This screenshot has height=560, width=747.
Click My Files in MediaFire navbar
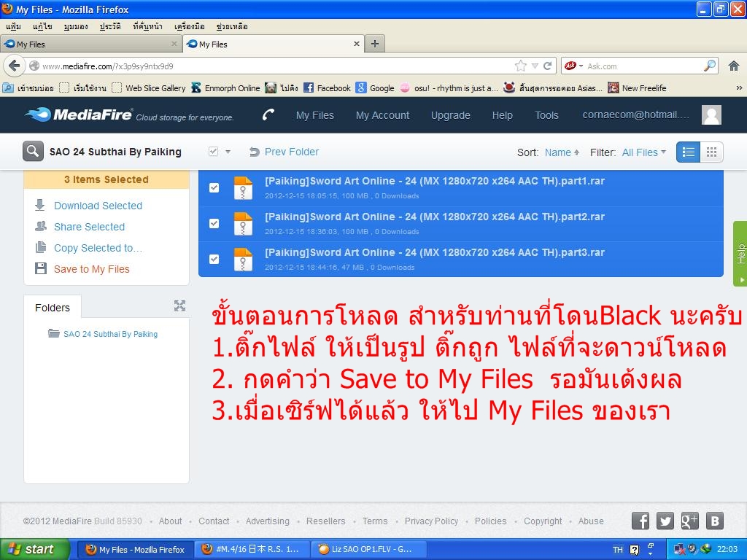coord(315,115)
